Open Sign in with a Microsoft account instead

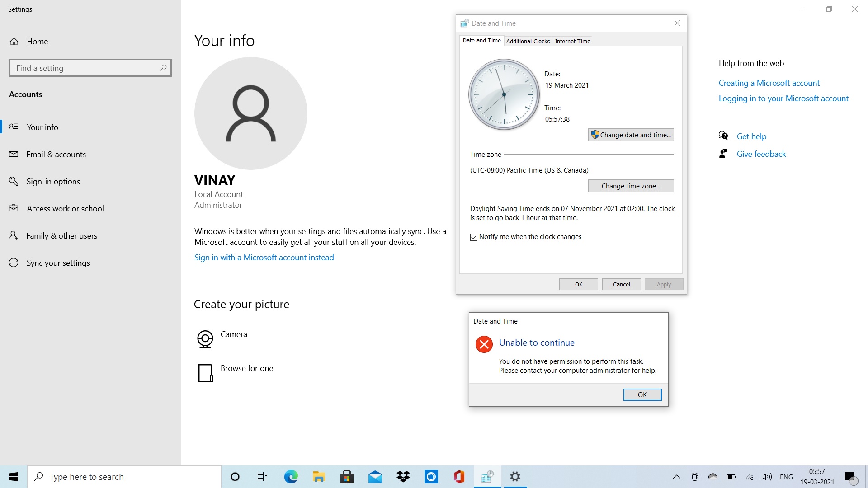[x=264, y=257]
